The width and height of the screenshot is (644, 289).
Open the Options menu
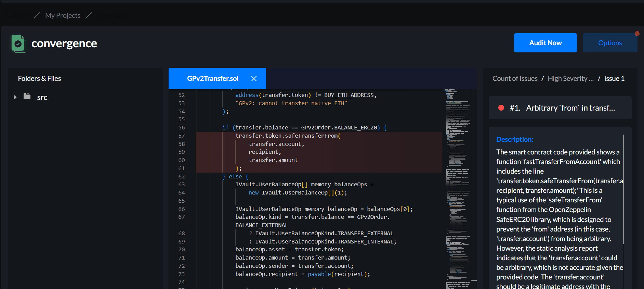[609, 43]
